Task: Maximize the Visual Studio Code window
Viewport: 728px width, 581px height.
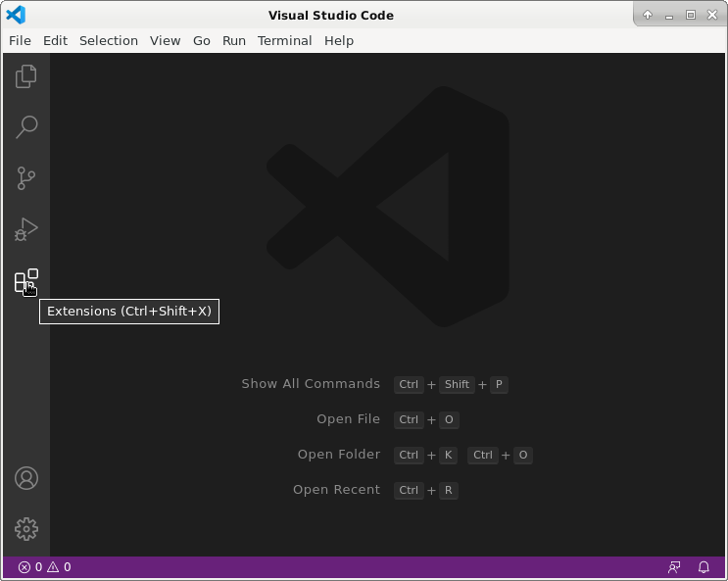Action: (691, 15)
